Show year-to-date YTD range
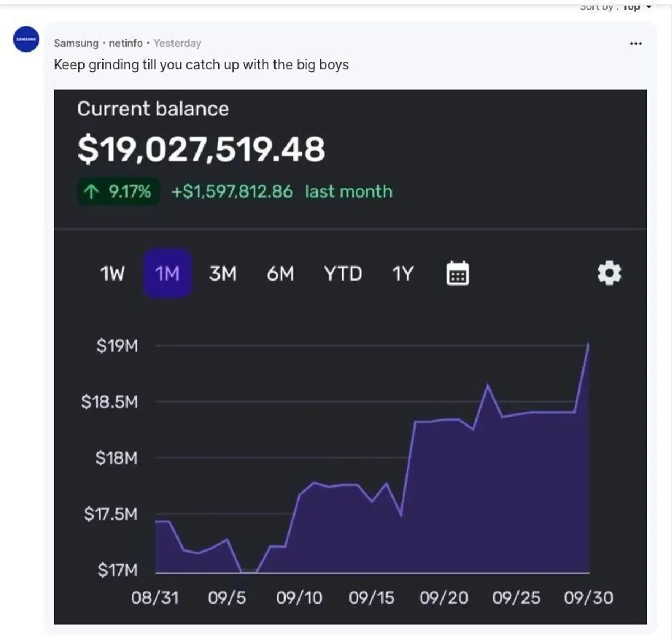 click(343, 274)
